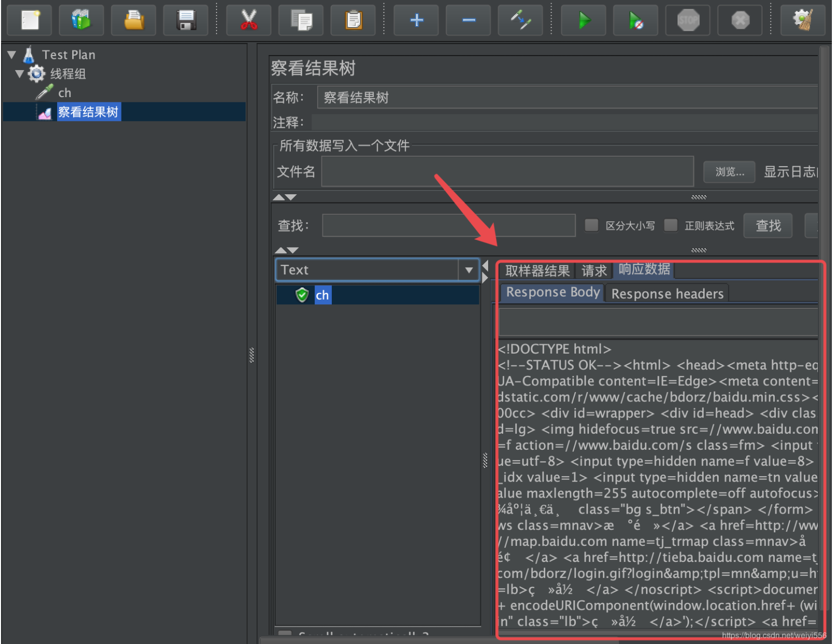Select the 线程组 tree label
Image resolution: width=835 pixels, height=644 pixels.
68,74
